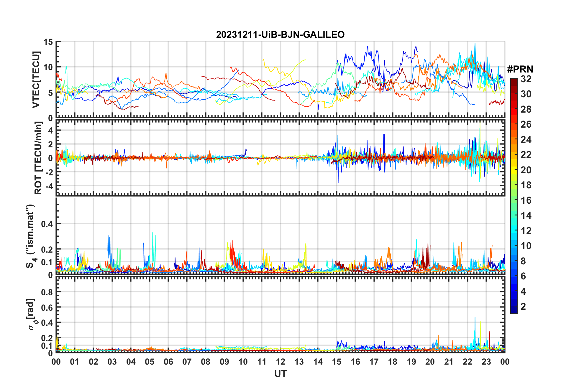Screen dimensions: 561x392
Task: Click ROT y-axis tick label 4
Action: click(51, 130)
